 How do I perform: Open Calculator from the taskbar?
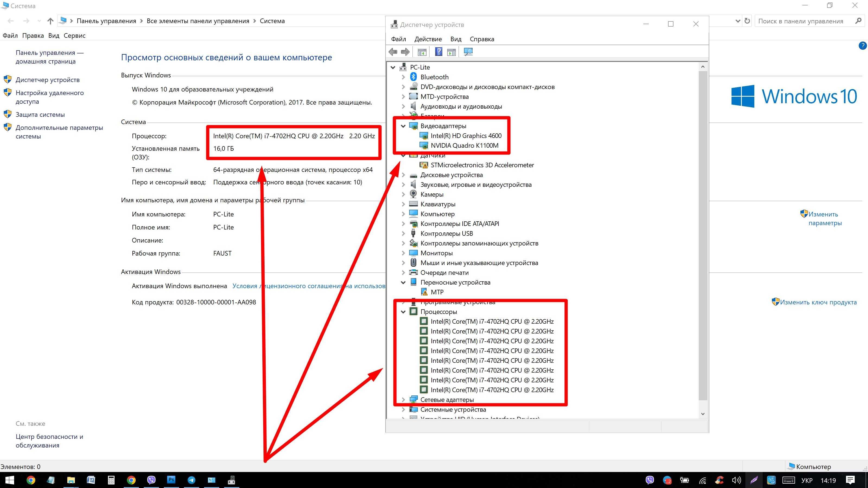[111, 480]
